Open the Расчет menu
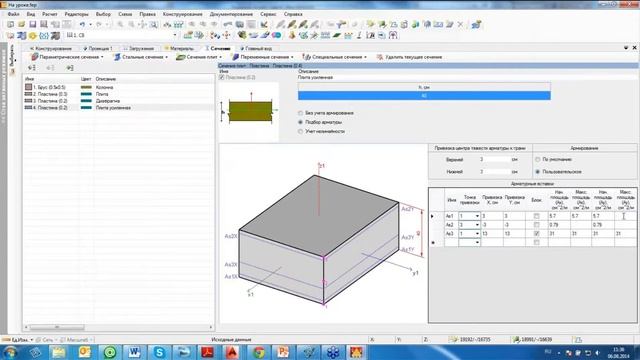 49,14
